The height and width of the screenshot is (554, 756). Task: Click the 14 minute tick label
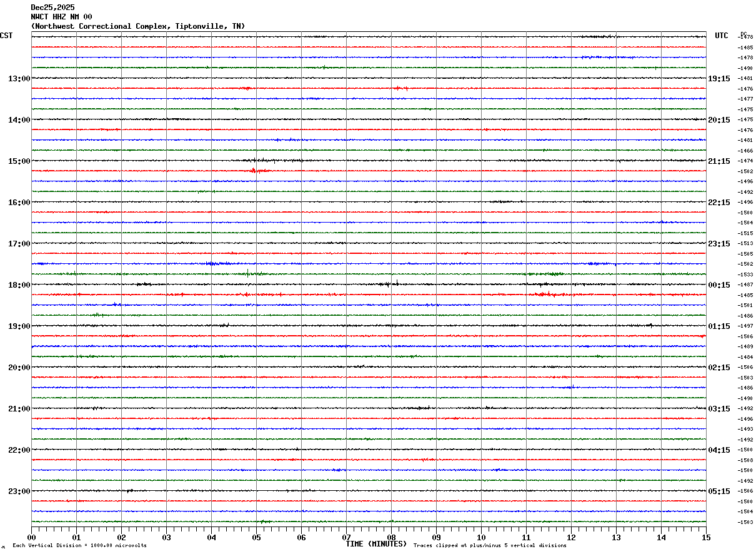pos(661,537)
